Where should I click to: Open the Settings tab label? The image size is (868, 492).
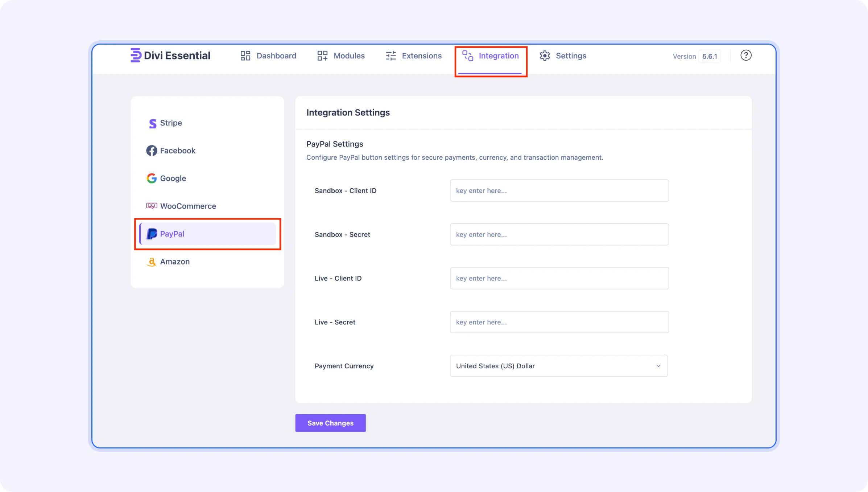click(x=571, y=56)
